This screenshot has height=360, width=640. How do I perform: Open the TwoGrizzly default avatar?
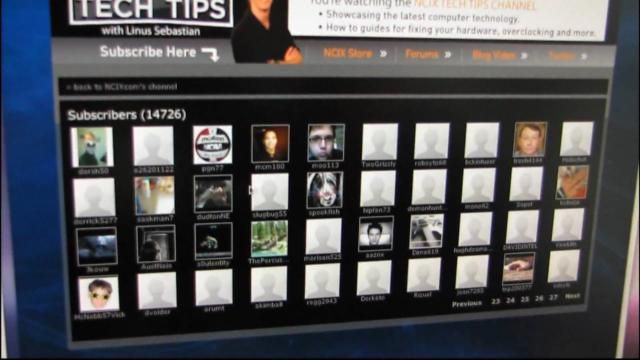380,142
